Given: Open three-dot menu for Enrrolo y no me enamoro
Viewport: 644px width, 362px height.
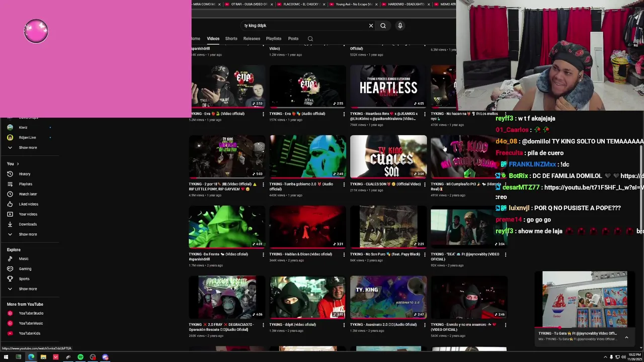Looking at the screenshot, I should (x=505, y=325).
